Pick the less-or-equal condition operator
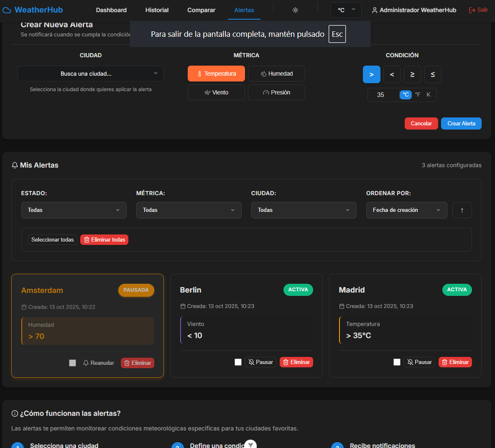The height and width of the screenshot is (448, 495). 433,74
